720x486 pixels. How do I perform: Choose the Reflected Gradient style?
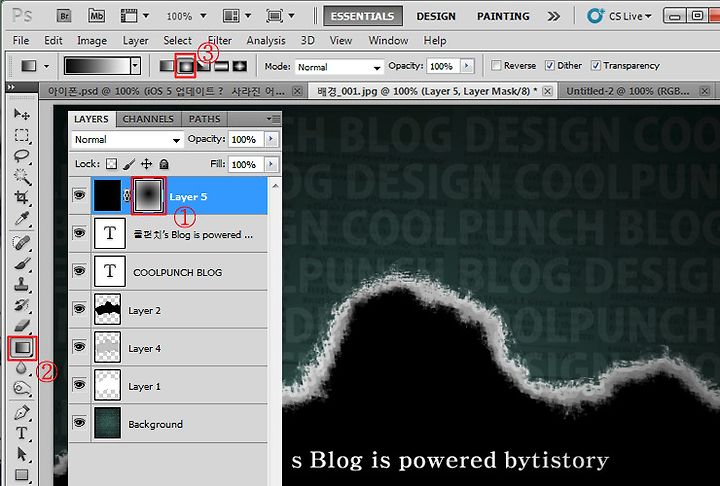(221, 66)
